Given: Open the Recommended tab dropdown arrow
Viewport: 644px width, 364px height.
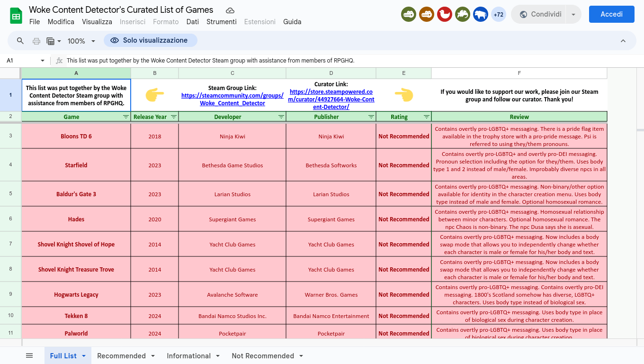Looking at the screenshot, I should [x=153, y=356].
